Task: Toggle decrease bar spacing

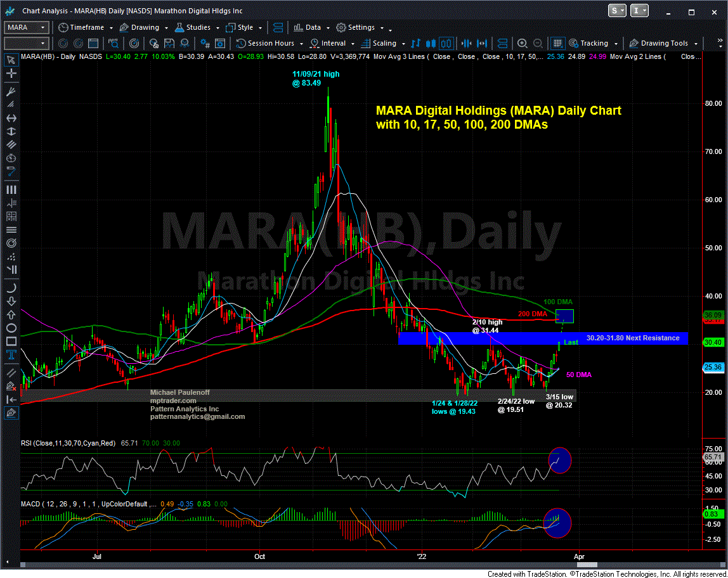Action: point(467,44)
